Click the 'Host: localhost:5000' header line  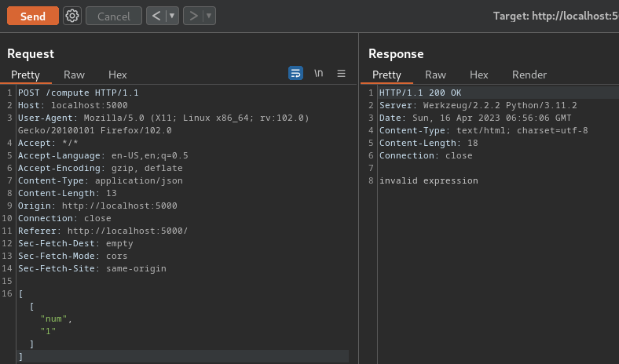(72, 105)
